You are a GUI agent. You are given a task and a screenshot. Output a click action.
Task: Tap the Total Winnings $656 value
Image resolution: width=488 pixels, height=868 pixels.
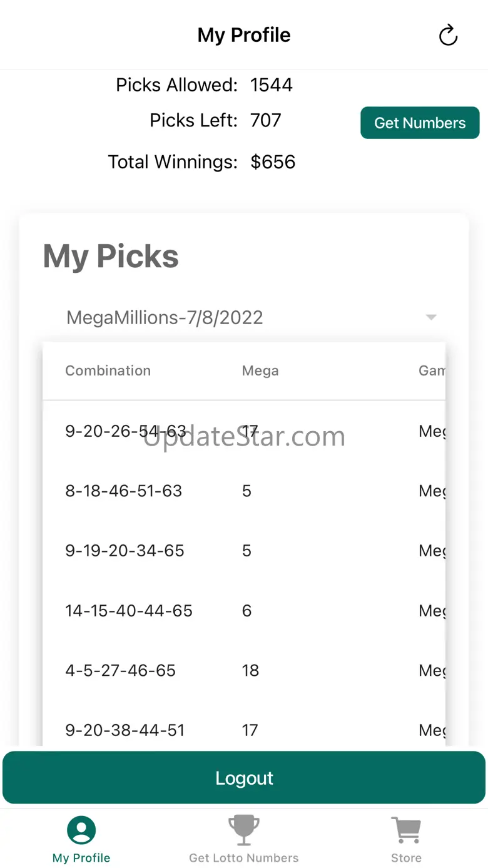pyautogui.click(x=273, y=162)
